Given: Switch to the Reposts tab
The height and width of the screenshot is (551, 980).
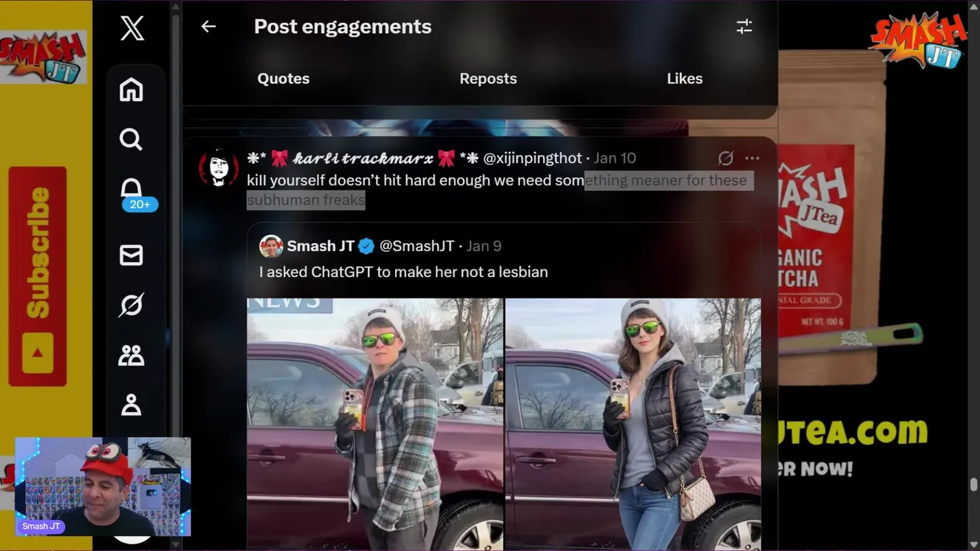Looking at the screenshot, I should pyautogui.click(x=488, y=78).
